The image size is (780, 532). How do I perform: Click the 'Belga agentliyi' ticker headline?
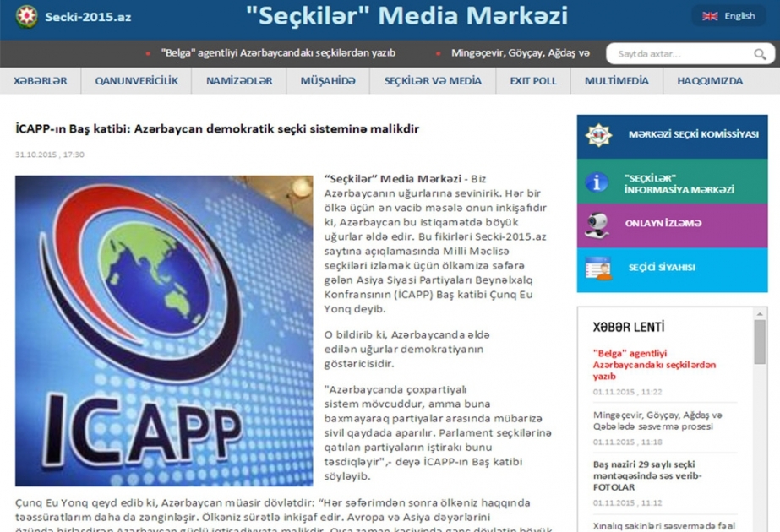(278, 53)
